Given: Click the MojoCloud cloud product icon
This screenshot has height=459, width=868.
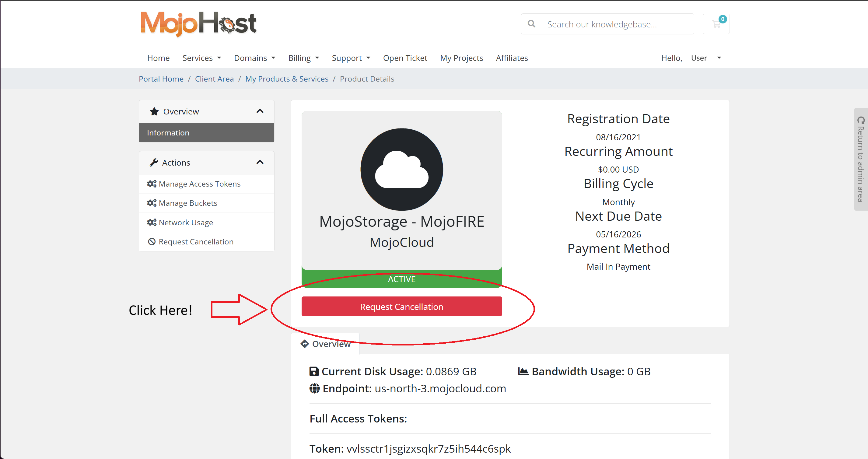Looking at the screenshot, I should 401,170.
